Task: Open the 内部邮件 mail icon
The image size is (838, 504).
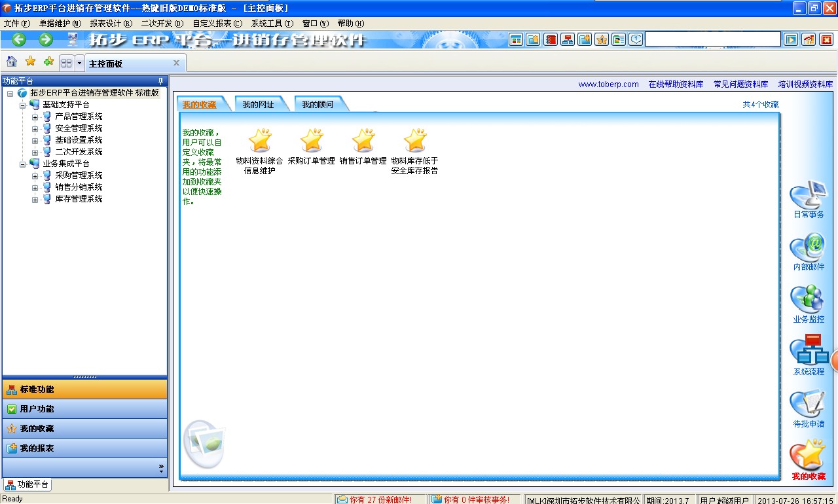Action: (x=808, y=251)
